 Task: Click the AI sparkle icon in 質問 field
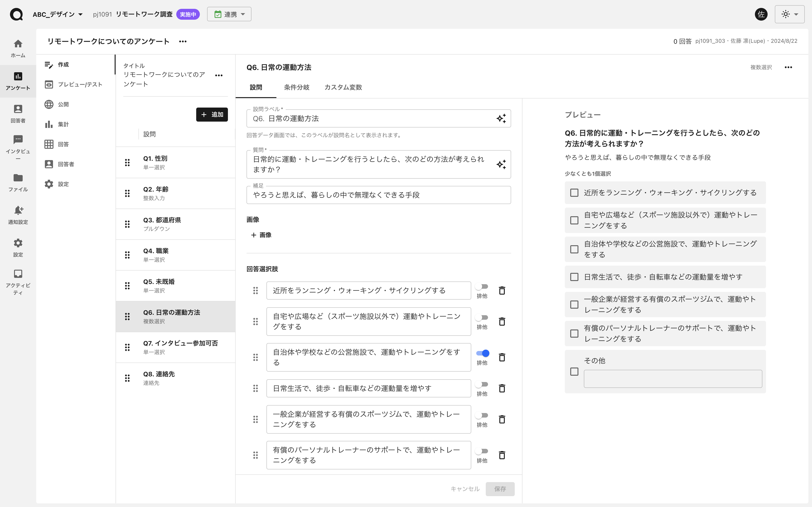501,164
